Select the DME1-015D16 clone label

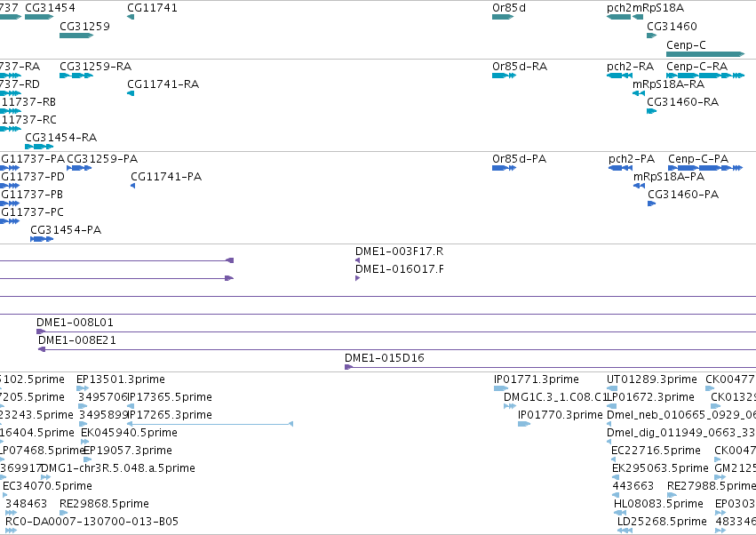(x=385, y=358)
